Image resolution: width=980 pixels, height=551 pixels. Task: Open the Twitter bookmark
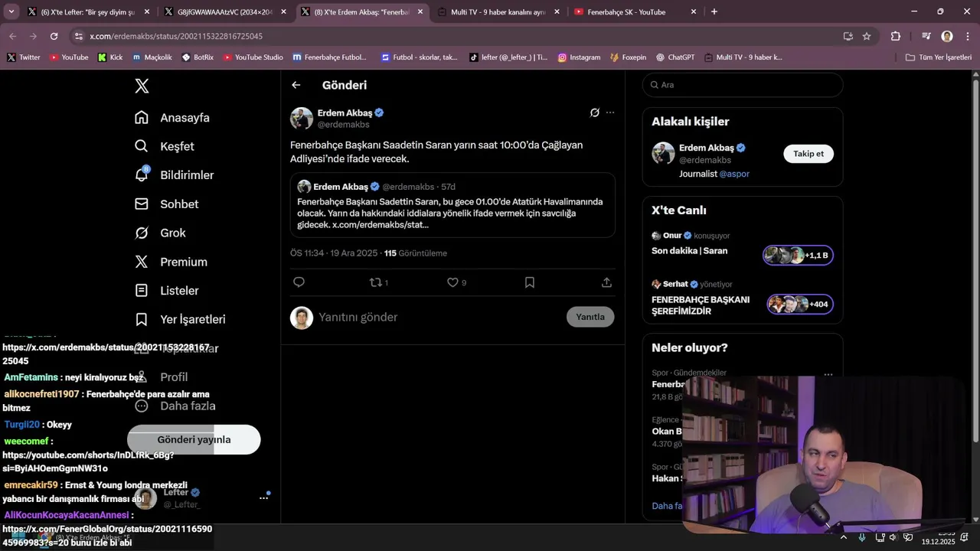24,57
